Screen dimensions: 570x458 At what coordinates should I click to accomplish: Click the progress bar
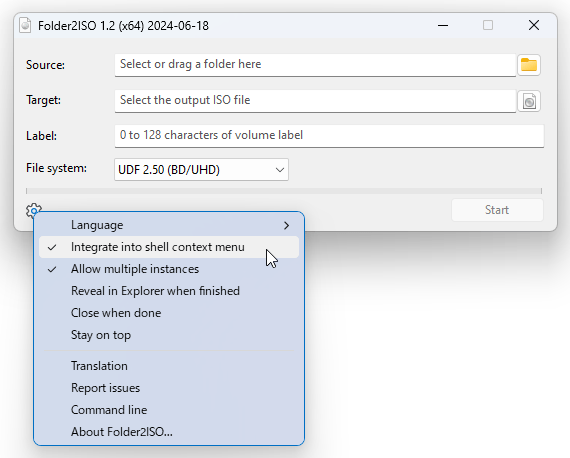pos(284,191)
